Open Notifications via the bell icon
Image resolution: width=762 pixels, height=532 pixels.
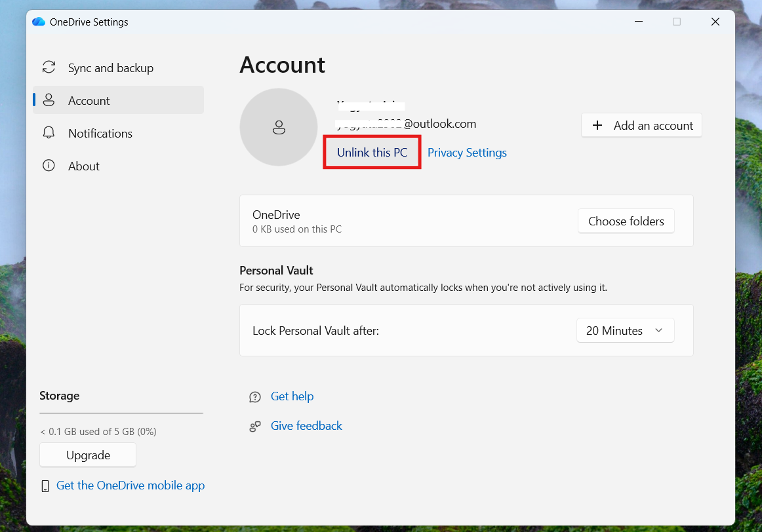pyautogui.click(x=49, y=133)
